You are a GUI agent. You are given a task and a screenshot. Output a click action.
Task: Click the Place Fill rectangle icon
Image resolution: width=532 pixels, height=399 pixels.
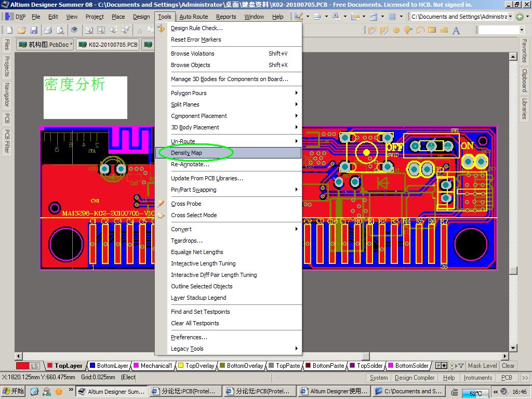(432, 30)
